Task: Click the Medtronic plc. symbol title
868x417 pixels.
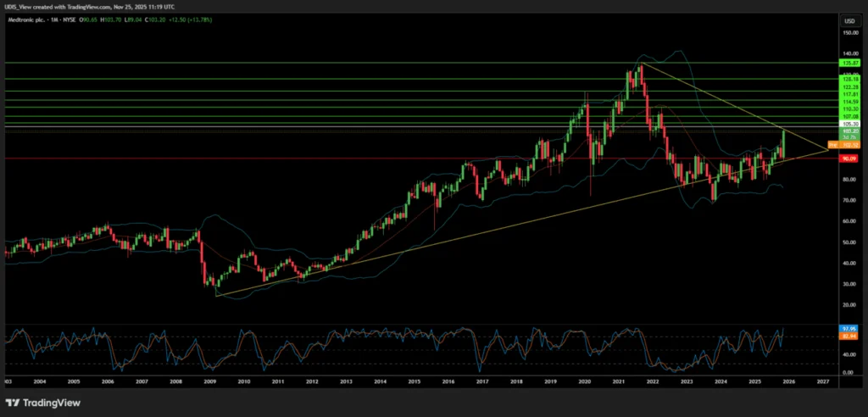Action: pos(28,20)
